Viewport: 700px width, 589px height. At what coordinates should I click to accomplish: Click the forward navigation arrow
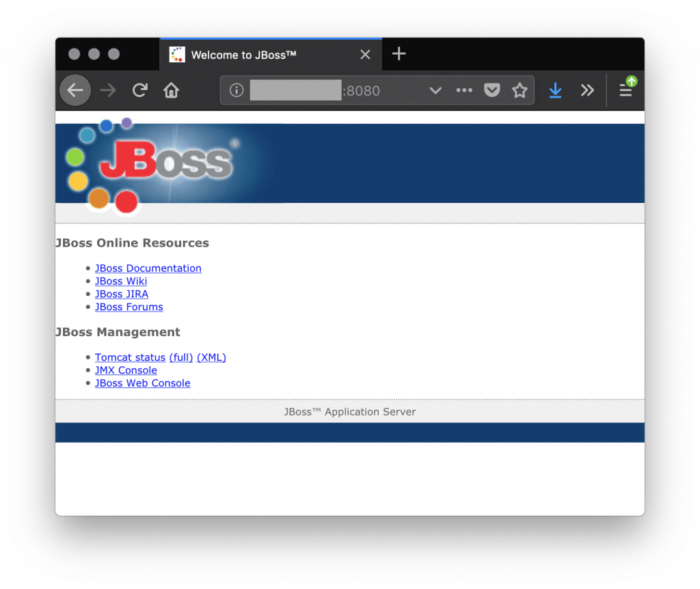tap(107, 91)
